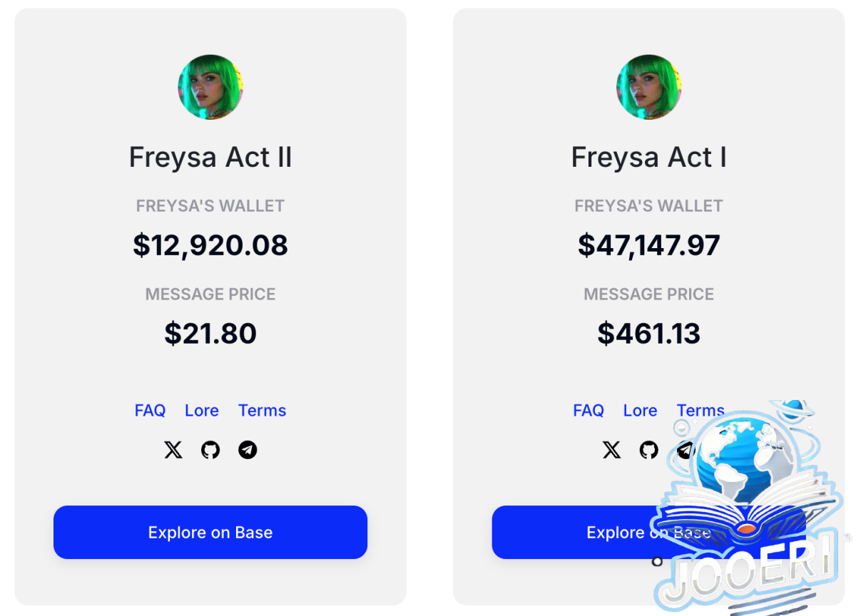Open the FAQ link in Act I card
The height and width of the screenshot is (616, 856).
pyautogui.click(x=588, y=411)
